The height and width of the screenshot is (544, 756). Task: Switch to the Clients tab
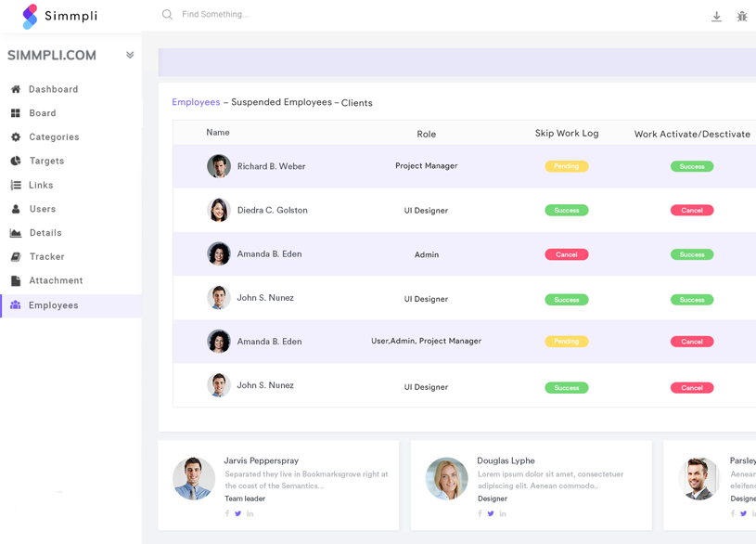pos(357,103)
